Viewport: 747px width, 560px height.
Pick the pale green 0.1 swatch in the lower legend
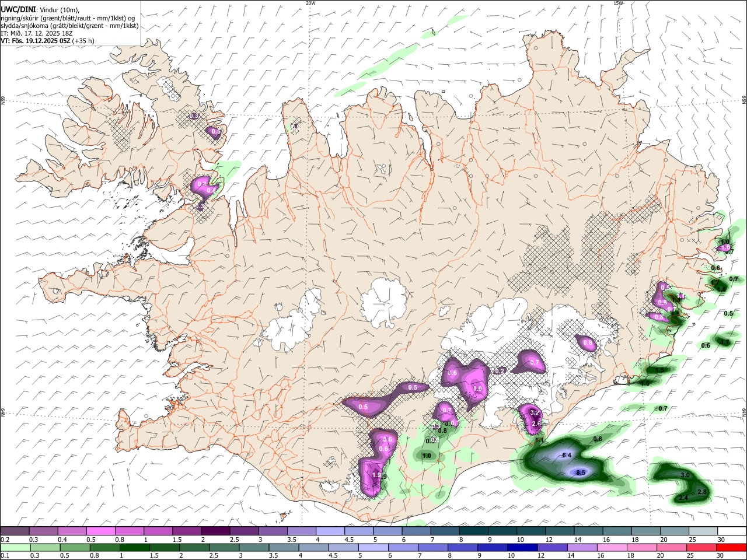pyautogui.click(x=15, y=547)
